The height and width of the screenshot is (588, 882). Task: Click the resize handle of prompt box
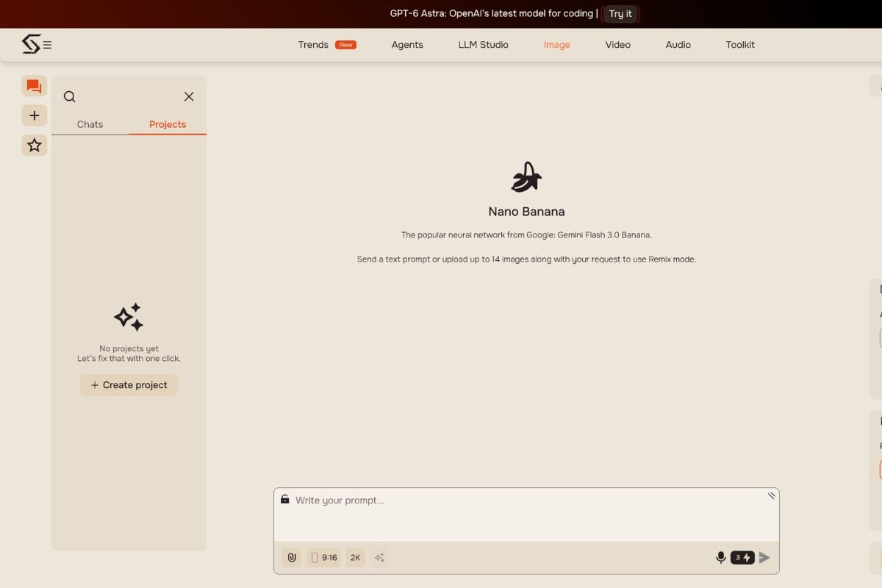[771, 495]
